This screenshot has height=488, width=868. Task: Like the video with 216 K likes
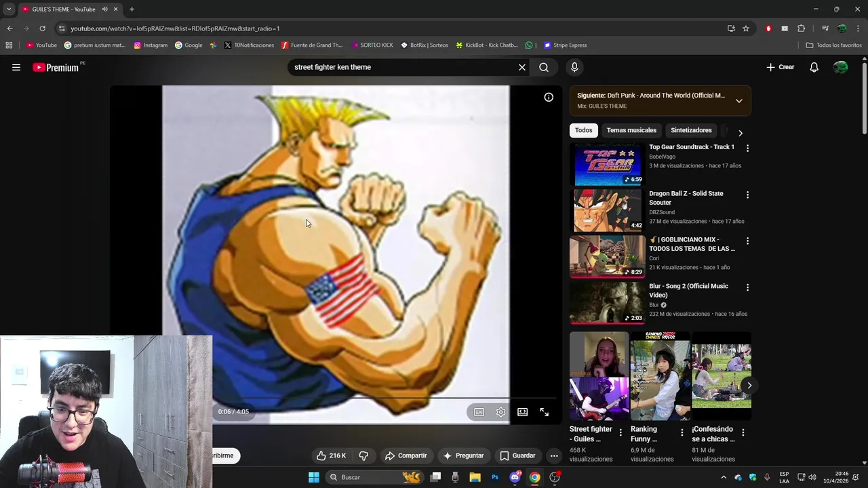[332, 455]
